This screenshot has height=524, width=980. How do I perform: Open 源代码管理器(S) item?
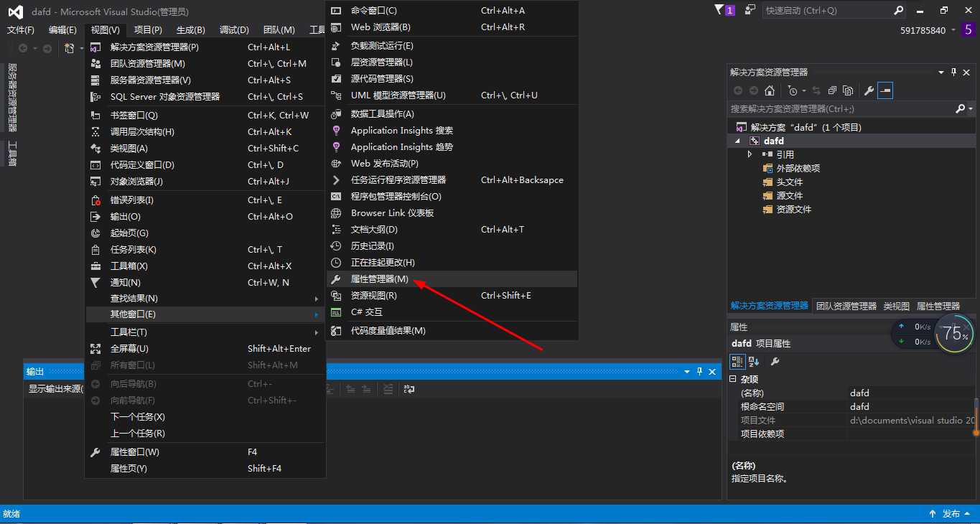tap(452, 78)
